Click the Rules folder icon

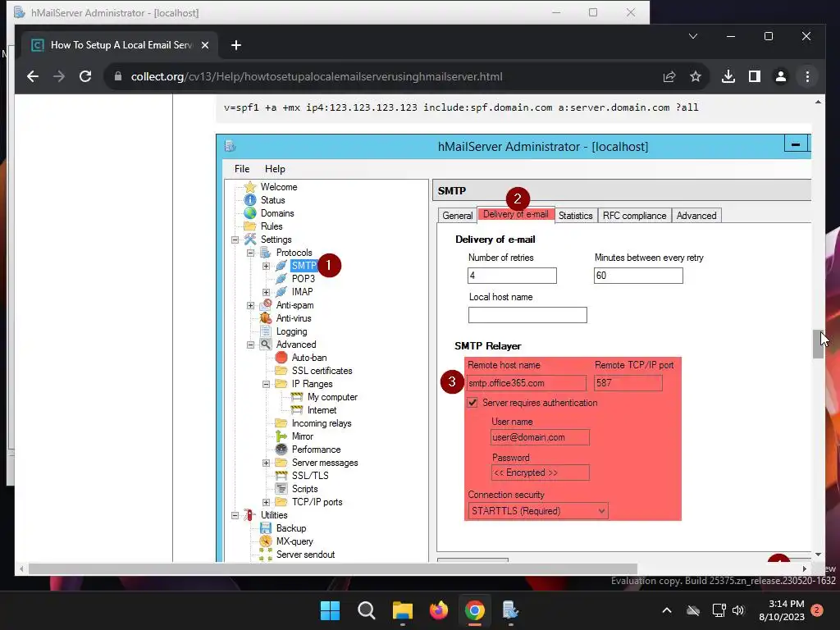click(x=250, y=226)
